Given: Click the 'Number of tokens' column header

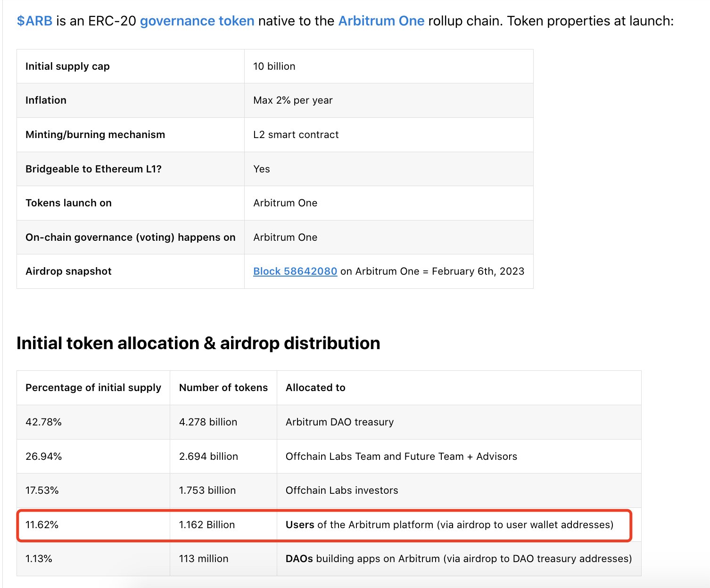Looking at the screenshot, I should tap(223, 388).
